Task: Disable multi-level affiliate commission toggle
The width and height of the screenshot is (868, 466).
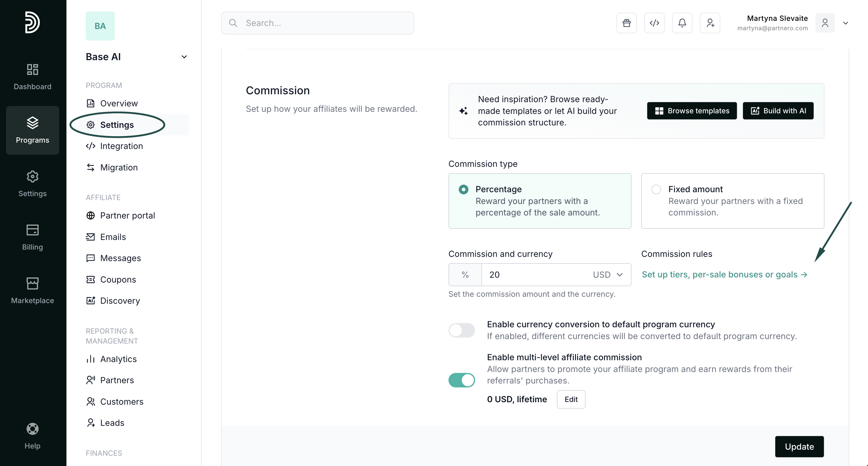Action: point(461,380)
